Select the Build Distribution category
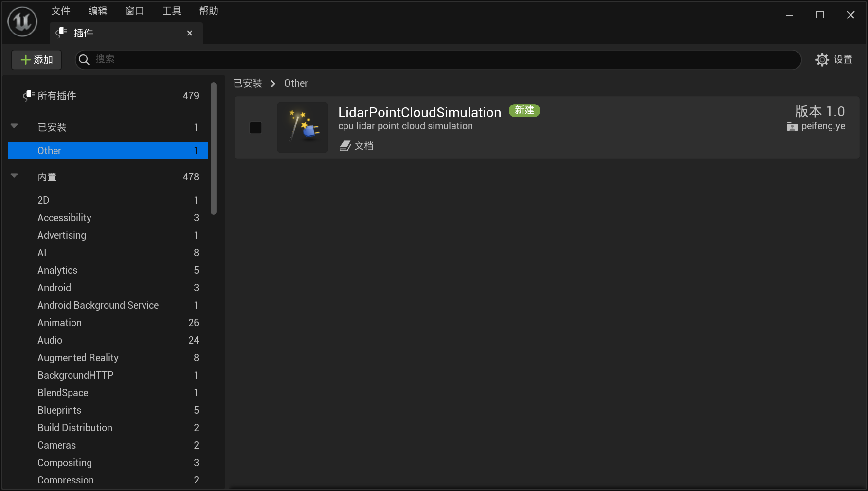The width and height of the screenshot is (868, 491). (108, 428)
